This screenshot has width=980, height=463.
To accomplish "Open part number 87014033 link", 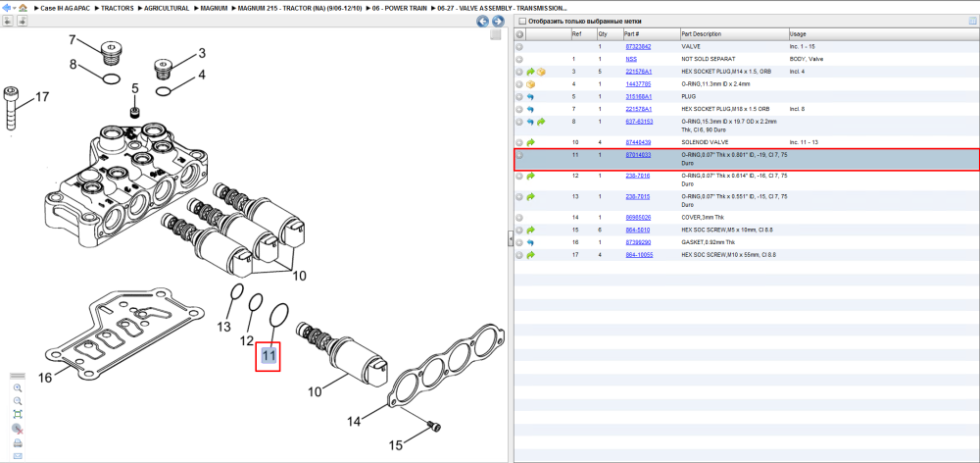I will click(638, 155).
